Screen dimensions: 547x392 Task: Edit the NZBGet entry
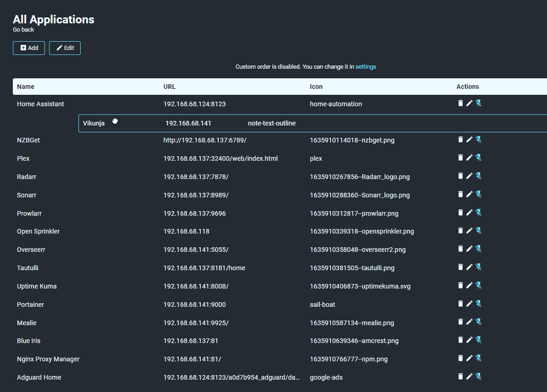(470, 139)
